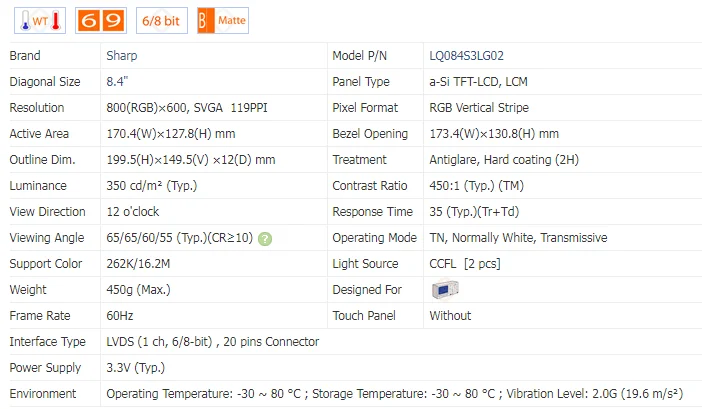Click model number LQ084S3LG02
The image size is (702, 409).
(473, 56)
